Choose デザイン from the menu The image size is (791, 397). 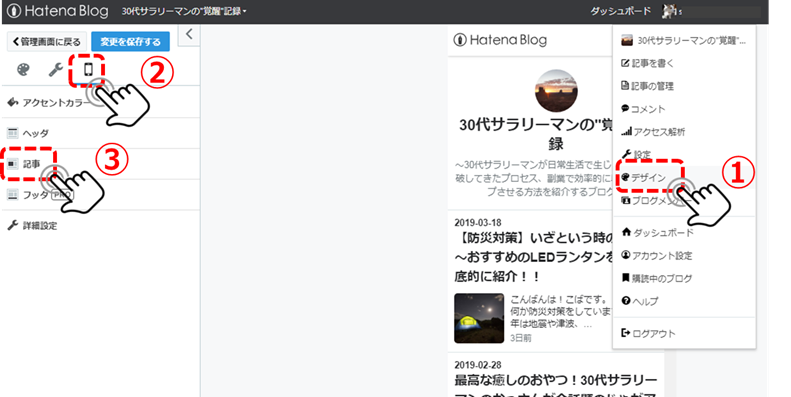pyautogui.click(x=684, y=178)
